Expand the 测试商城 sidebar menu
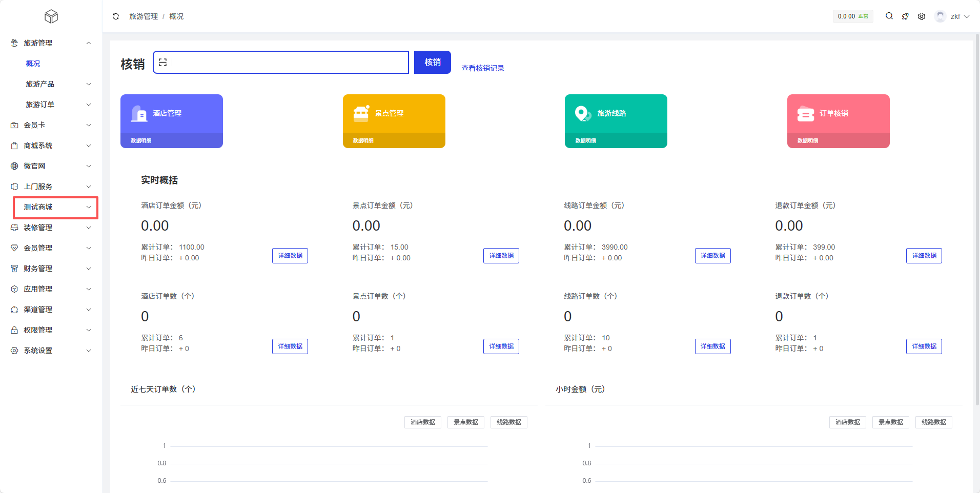The width and height of the screenshot is (980, 493). coord(55,207)
